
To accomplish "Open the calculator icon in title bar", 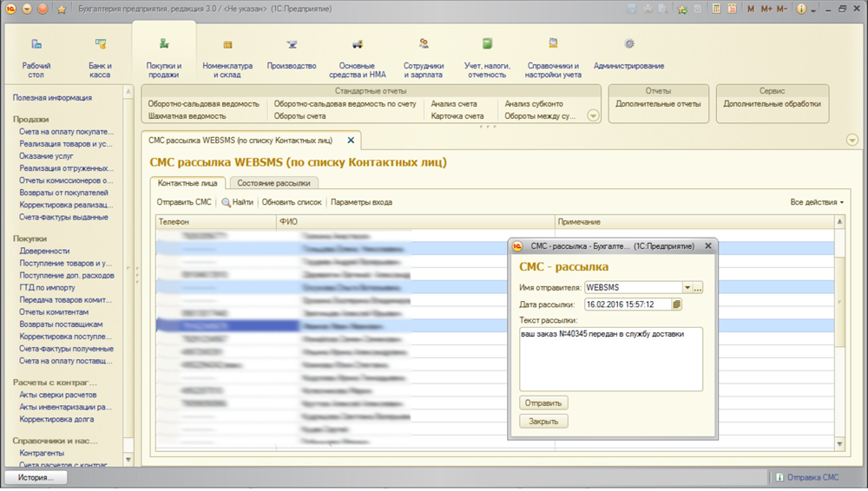I will point(716,9).
